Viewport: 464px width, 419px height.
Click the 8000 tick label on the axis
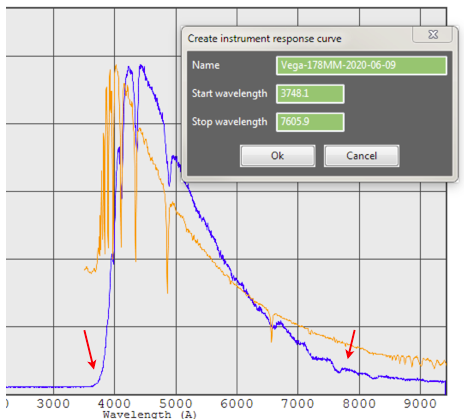(x=359, y=404)
